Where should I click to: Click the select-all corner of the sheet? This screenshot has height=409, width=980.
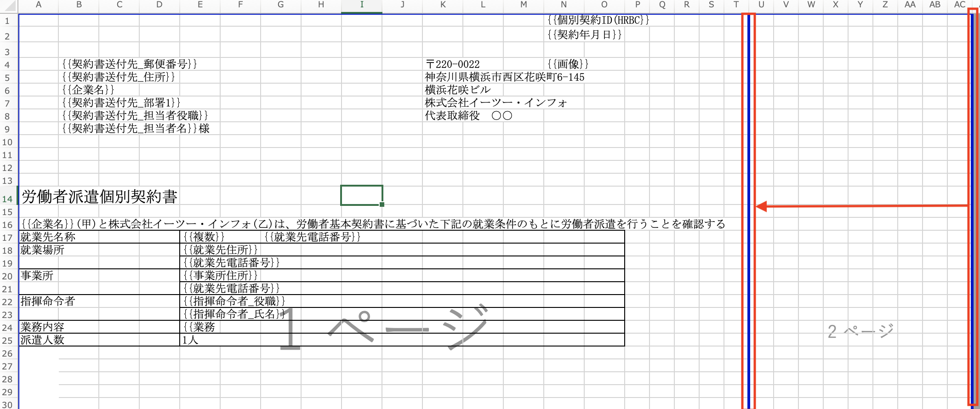pyautogui.click(x=8, y=6)
